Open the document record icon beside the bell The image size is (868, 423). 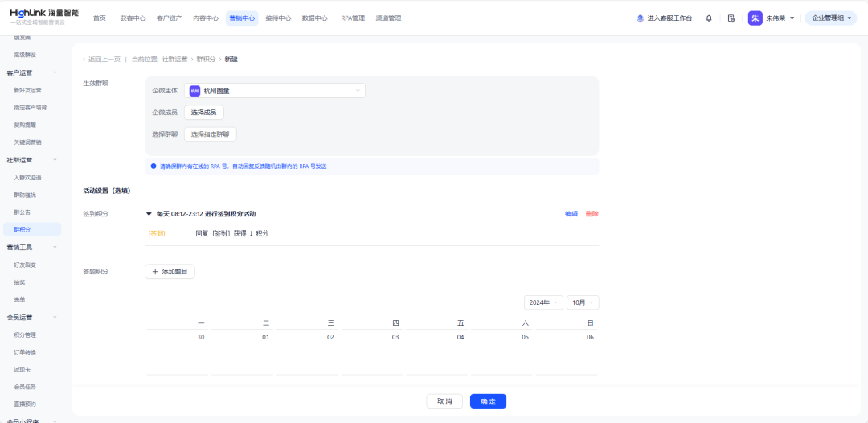pyautogui.click(x=731, y=18)
